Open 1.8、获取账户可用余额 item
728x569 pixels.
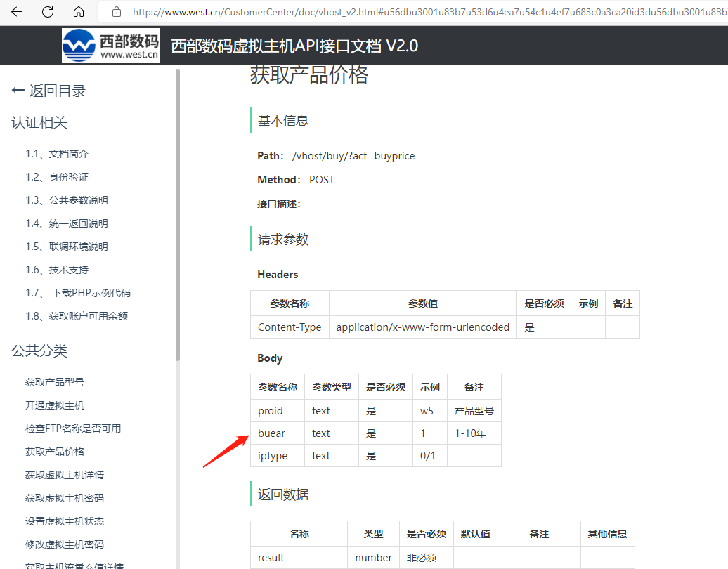77,316
